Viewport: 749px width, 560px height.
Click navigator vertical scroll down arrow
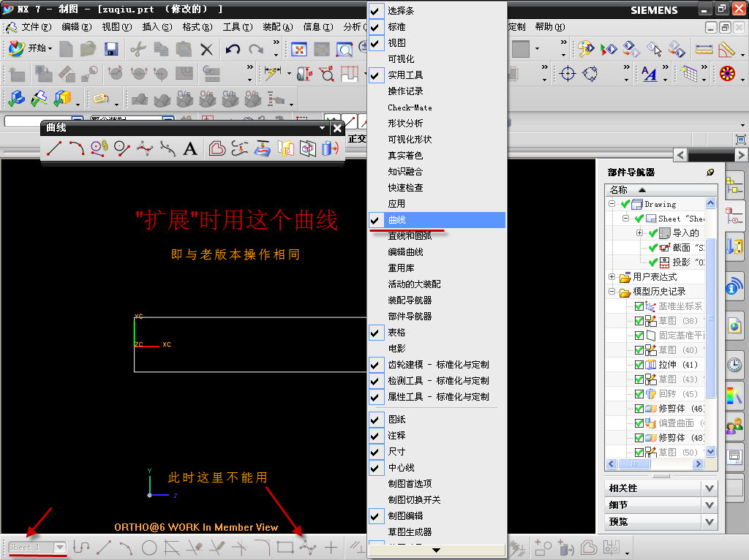point(710,452)
